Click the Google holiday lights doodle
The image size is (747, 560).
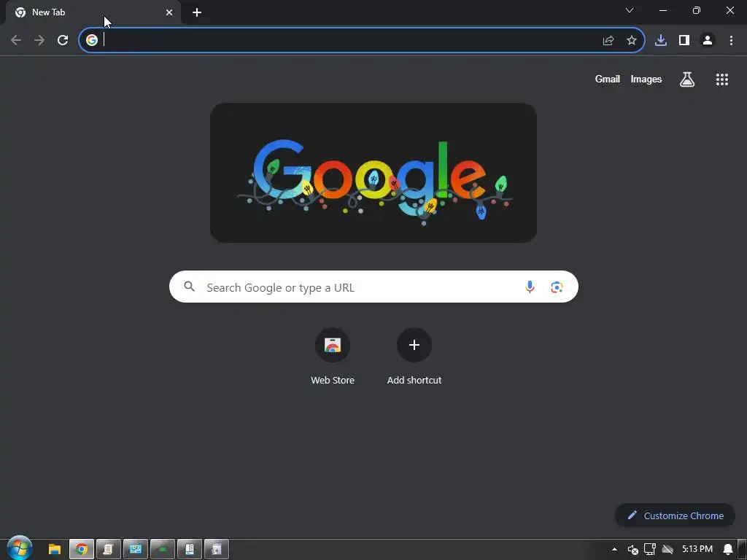[373, 173]
